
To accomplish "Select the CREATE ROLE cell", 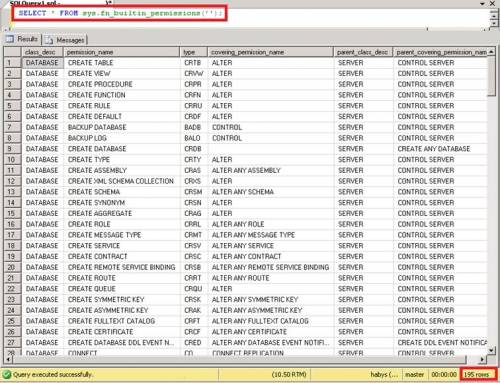I will pyautogui.click(x=122, y=224).
